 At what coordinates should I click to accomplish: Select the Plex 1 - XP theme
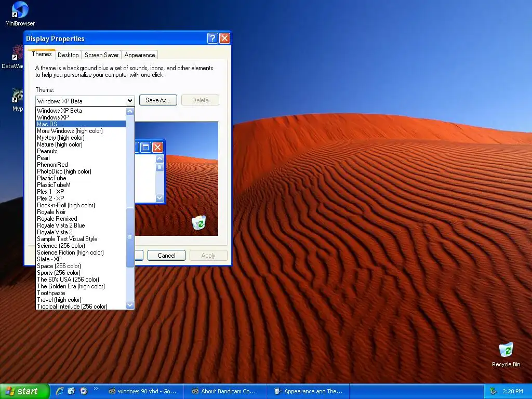point(81,192)
